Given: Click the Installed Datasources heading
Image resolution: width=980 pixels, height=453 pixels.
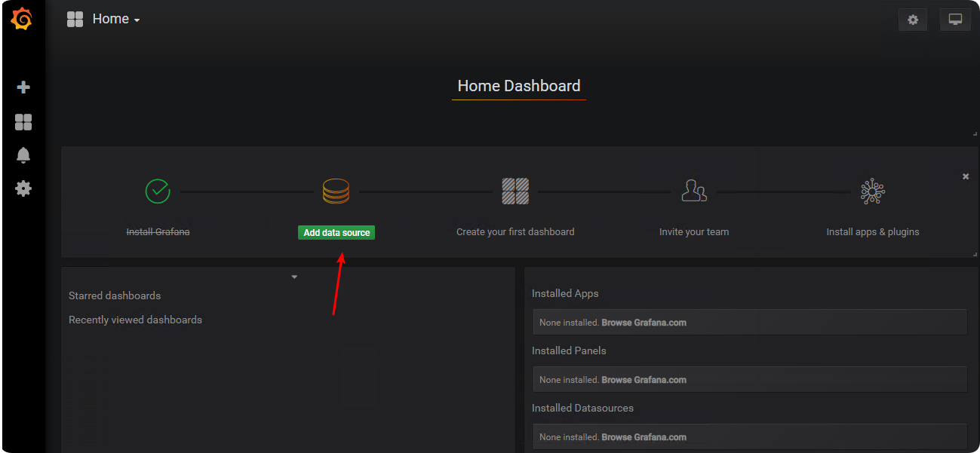Looking at the screenshot, I should [x=582, y=408].
